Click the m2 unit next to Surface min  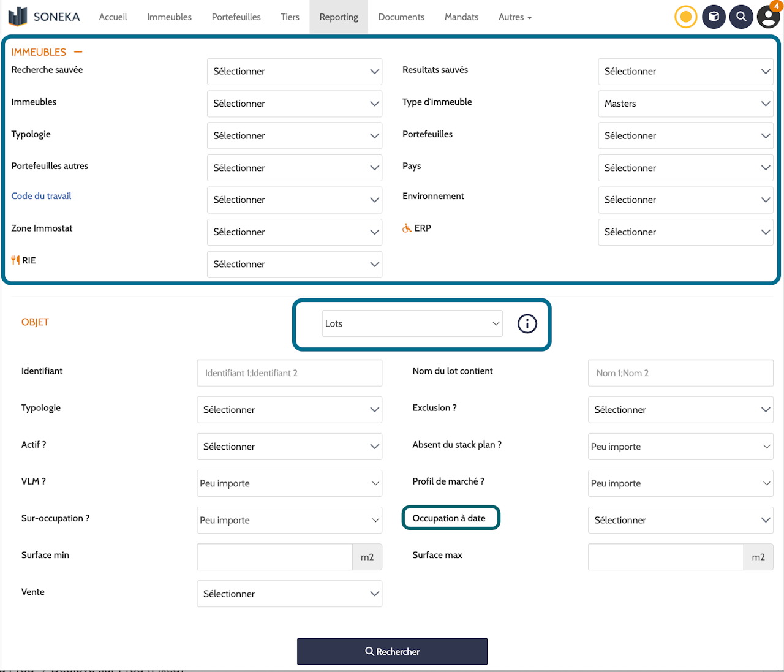(367, 557)
